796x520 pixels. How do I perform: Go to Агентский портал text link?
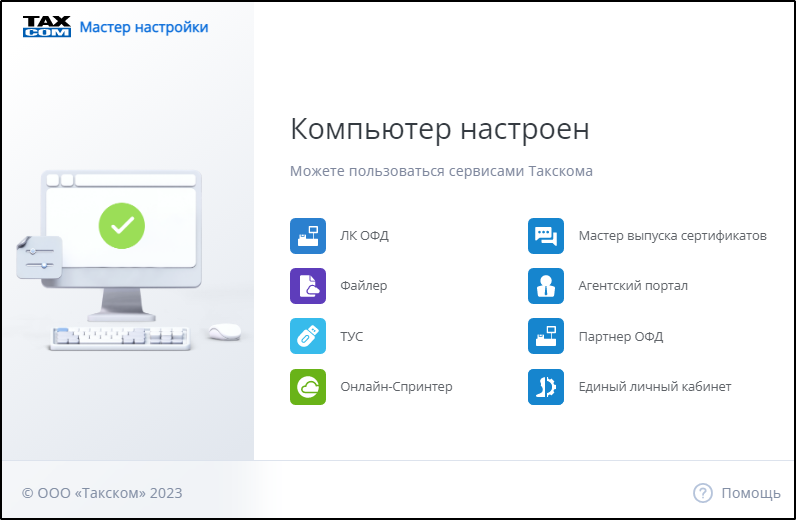(x=633, y=286)
